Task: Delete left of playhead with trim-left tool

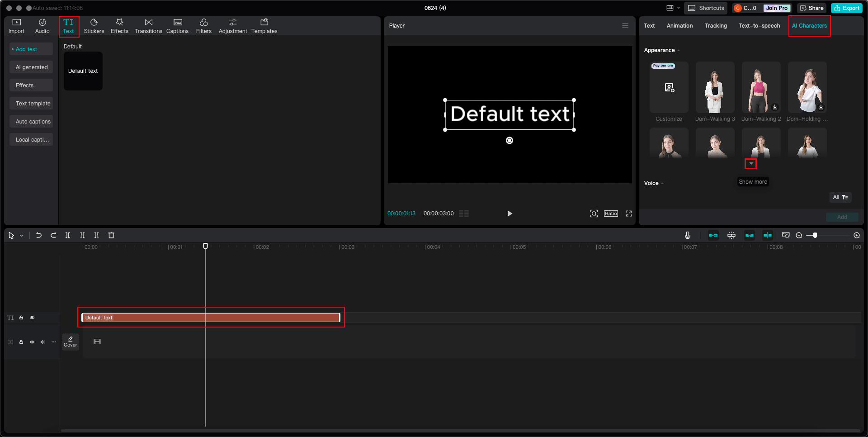Action: tap(82, 235)
